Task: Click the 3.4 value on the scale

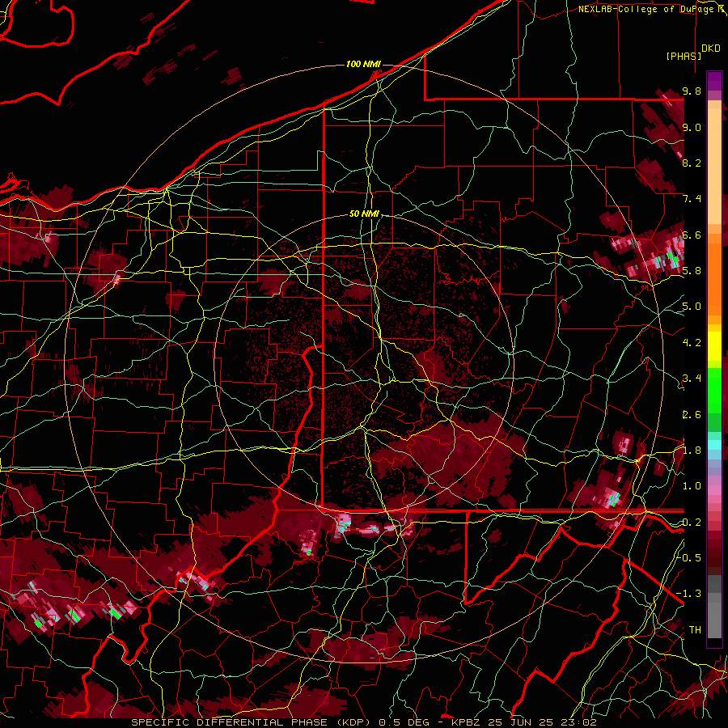Action: [x=692, y=379]
